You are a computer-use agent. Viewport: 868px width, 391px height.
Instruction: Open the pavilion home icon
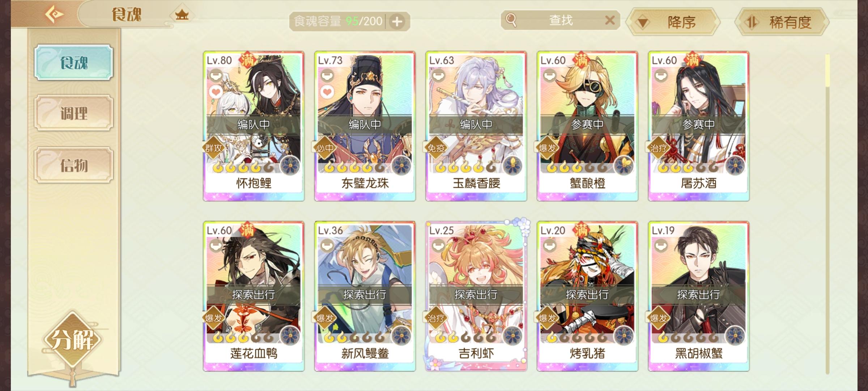(182, 15)
